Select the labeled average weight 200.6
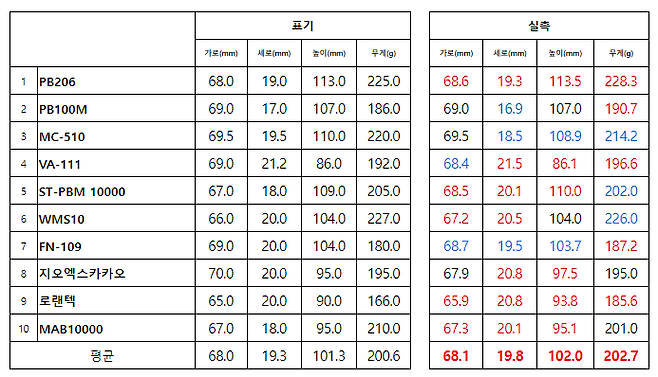The width and height of the screenshot is (658, 377). (384, 356)
